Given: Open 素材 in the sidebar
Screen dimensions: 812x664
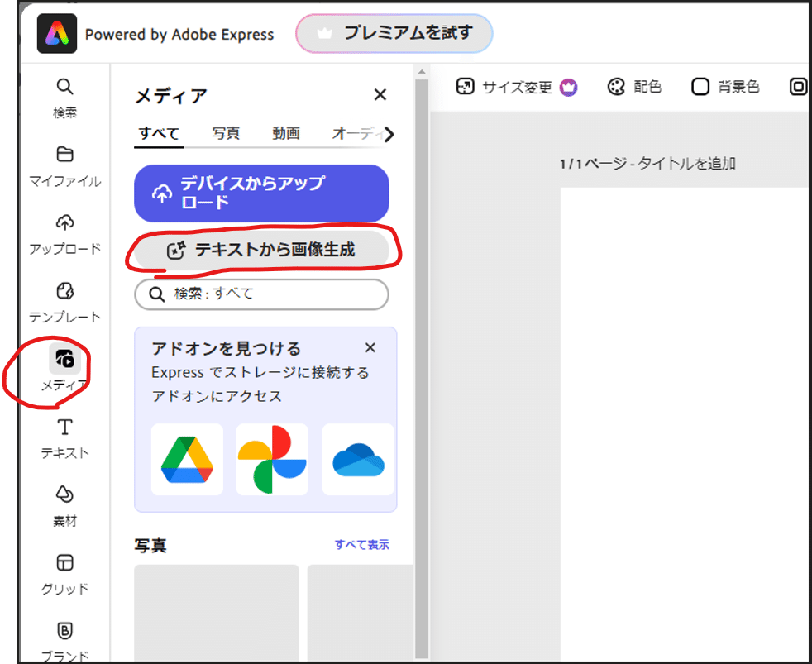Looking at the screenshot, I should [x=64, y=506].
